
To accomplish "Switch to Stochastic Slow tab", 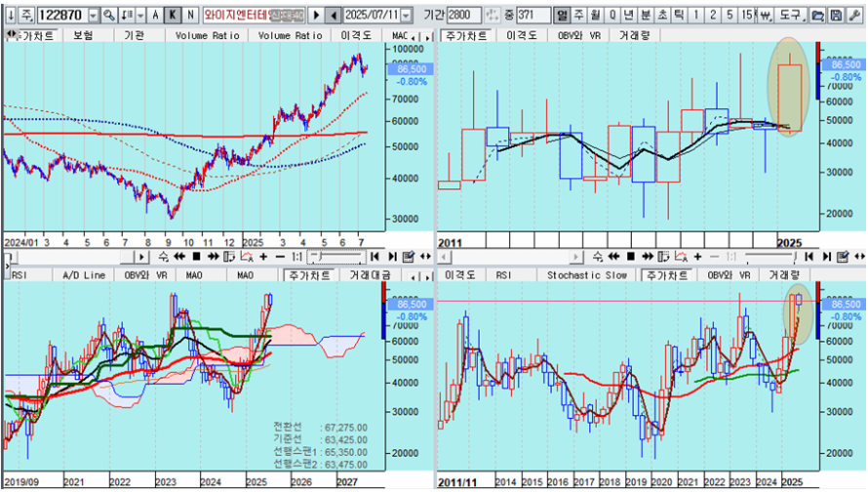I will (588, 275).
